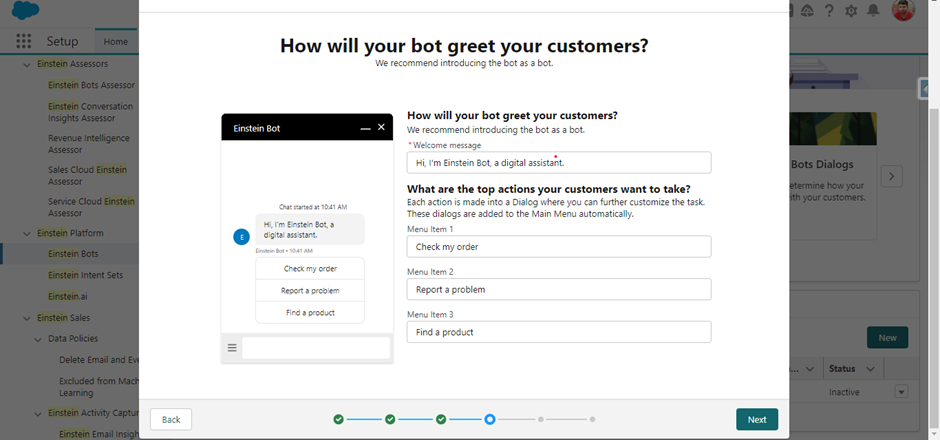The width and height of the screenshot is (940, 440).
Task: Open Excluded from Machine Learning item
Action: tap(98, 387)
